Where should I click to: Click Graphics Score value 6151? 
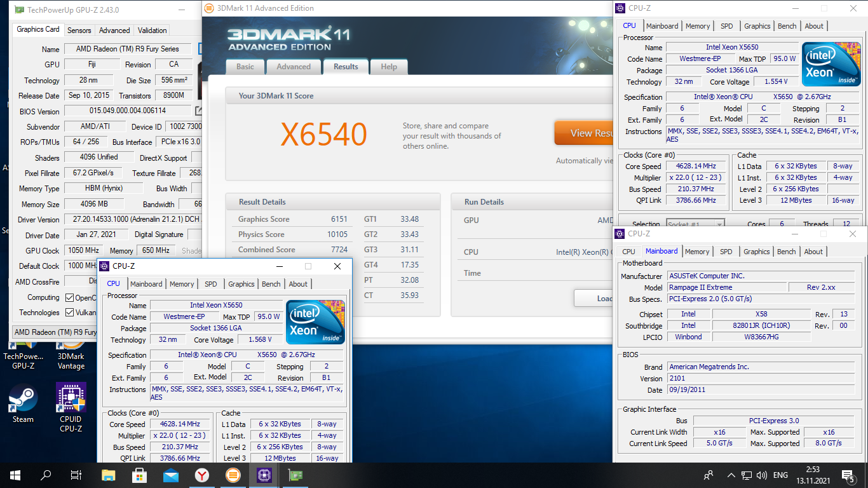coord(339,219)
